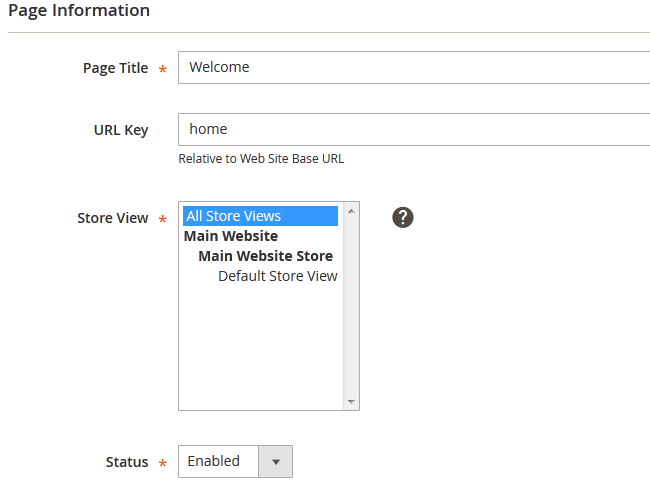
Task: Click the Relative to Web Site Base URL note
Action: pyautogui.click(x=261, y=159)
